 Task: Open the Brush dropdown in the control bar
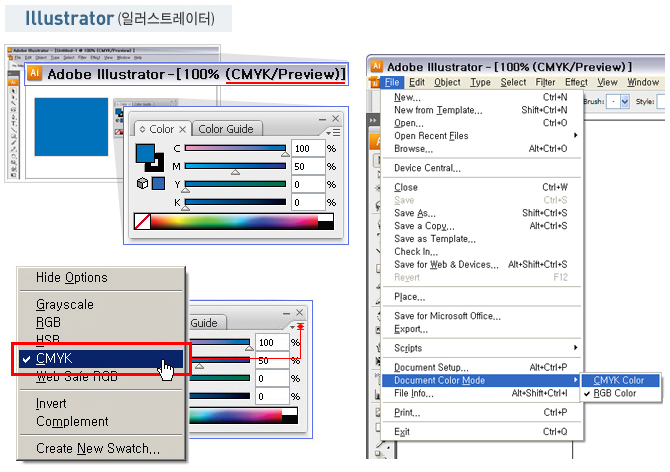click(625, 102)
